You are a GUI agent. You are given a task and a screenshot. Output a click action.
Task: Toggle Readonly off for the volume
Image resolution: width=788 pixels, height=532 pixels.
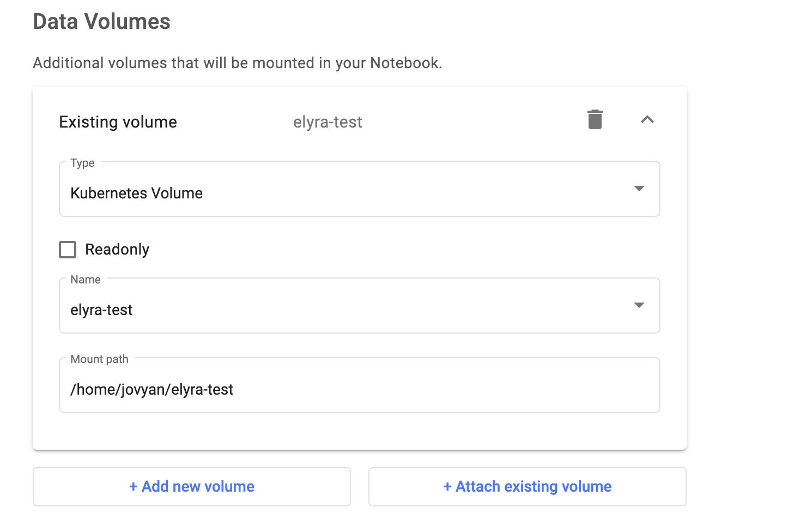(x=67, y=249)
